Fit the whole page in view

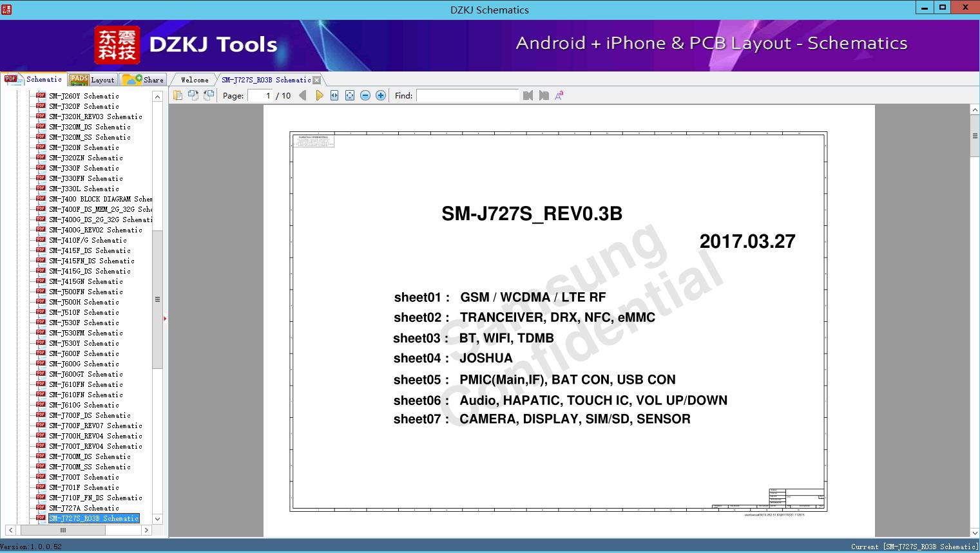[350, 95]
